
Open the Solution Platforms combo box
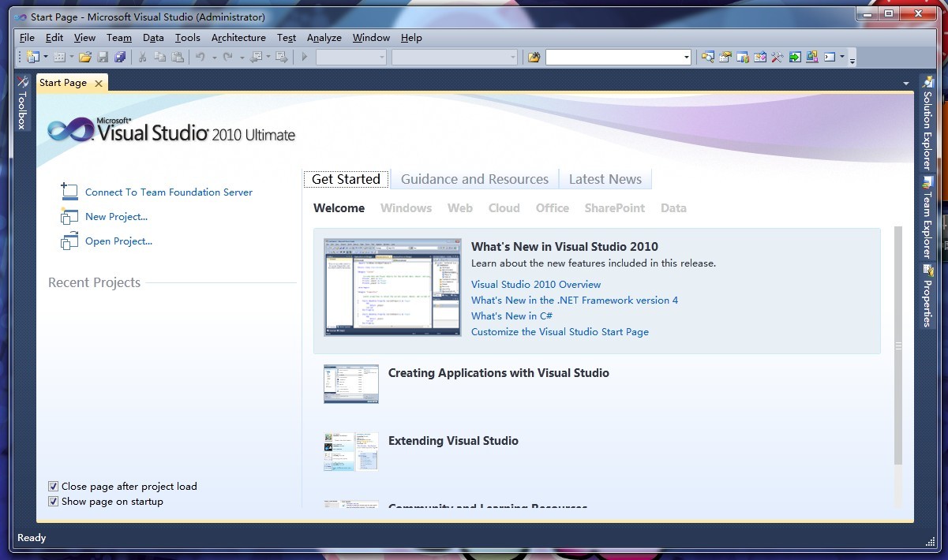point(455,57)
